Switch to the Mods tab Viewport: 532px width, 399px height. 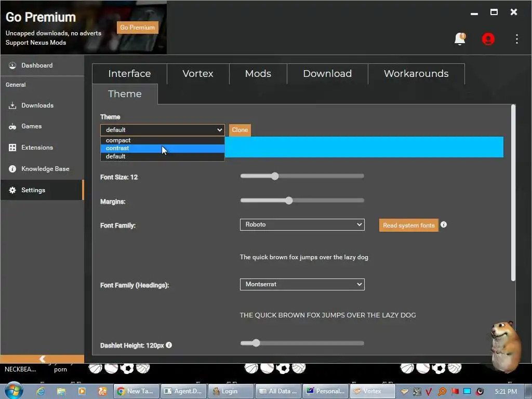click(258, 74)
